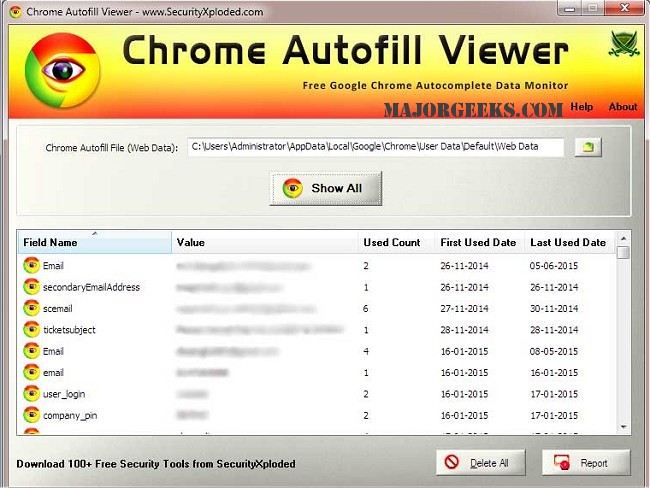Click the Chrome Autofill File path field

375,147
